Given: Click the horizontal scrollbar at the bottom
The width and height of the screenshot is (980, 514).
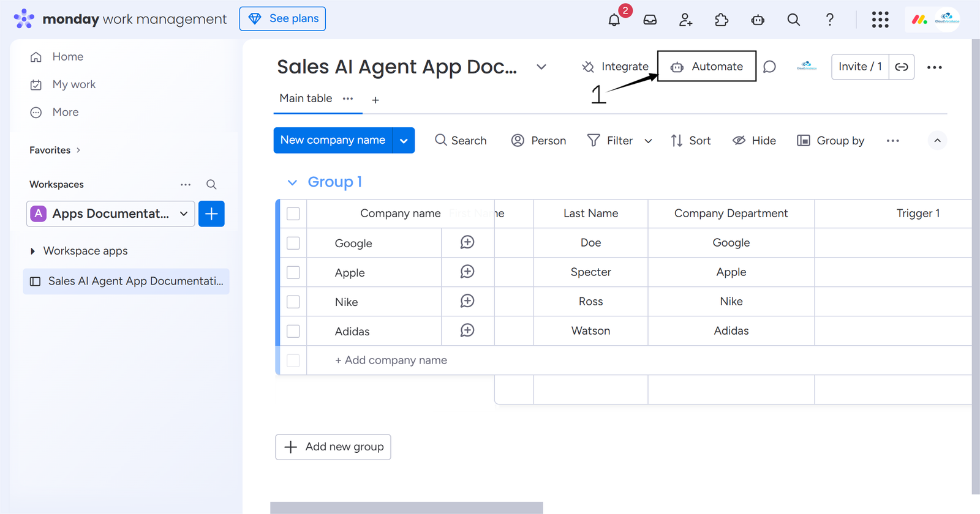Looking at the screenshot, I should [x=407, y=508].
